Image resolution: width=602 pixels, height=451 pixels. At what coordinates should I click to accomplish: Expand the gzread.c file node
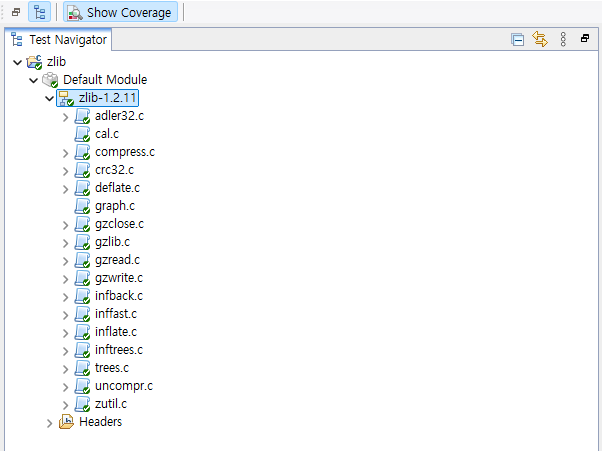66,261
